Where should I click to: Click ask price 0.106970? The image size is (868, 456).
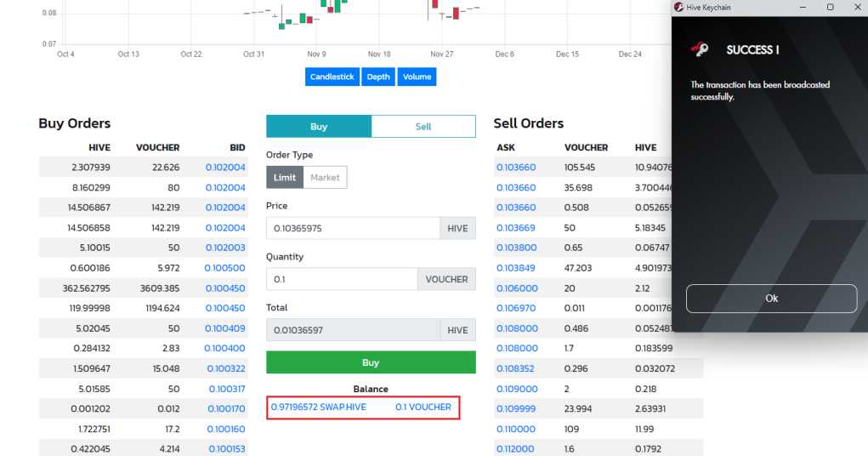point(516,308)
